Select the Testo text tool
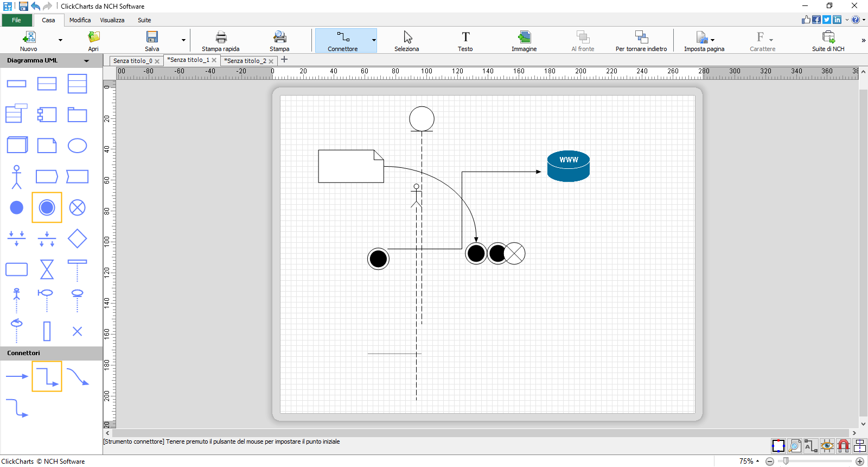 pos(465,41)
